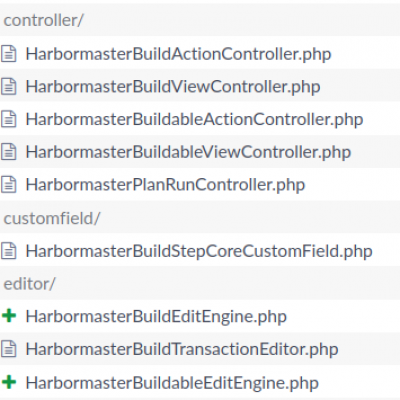Open HarbormasterBuildableActionController.php file link
Viewport: 400px width, 400px height.
[194, 119]
